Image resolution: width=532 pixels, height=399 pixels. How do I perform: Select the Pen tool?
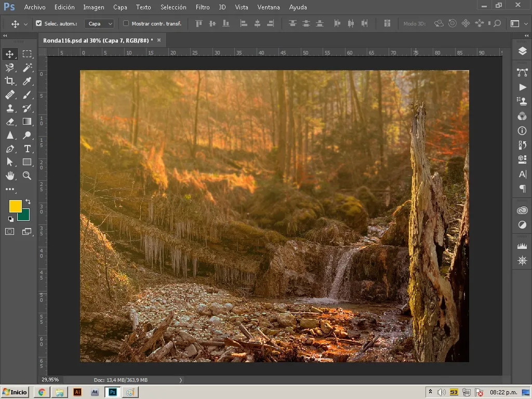10,149
